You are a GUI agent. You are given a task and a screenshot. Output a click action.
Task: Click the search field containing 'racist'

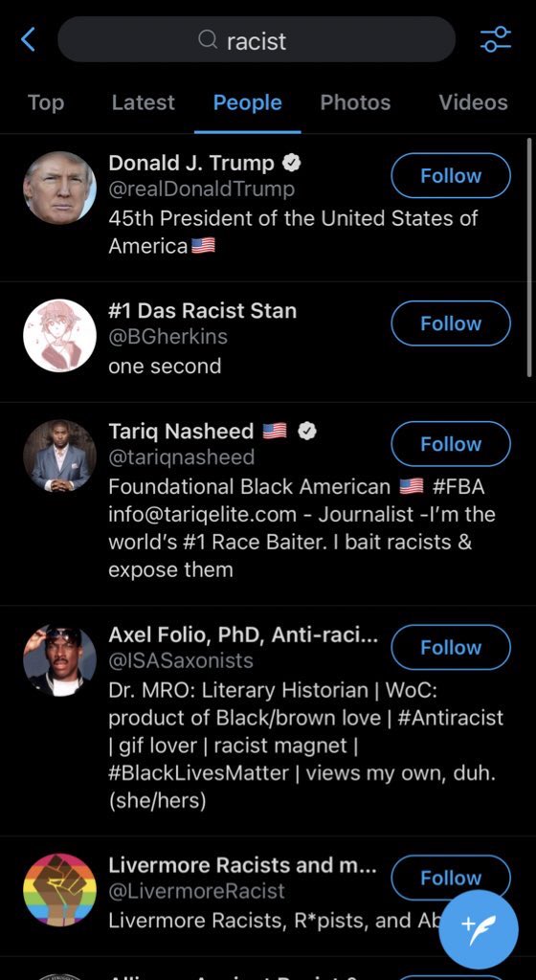pyautogui.click(x=257, y=40)
